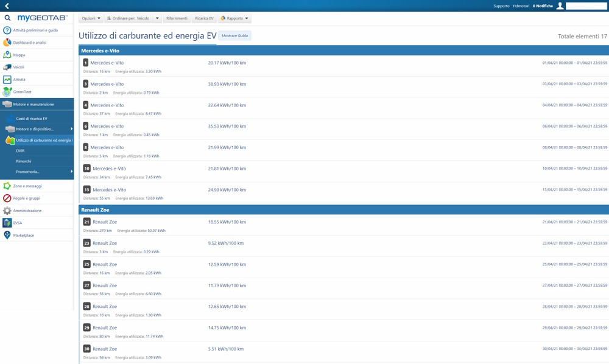This screenshot has width=609, height=364.
Task: Click Mercedes e-Vito row 22.64 kWh/100 km
Action: click(343, 108)
